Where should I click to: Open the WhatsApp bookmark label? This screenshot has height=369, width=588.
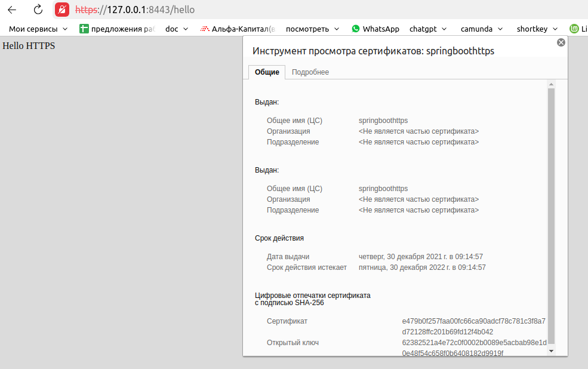click(381, 29)
